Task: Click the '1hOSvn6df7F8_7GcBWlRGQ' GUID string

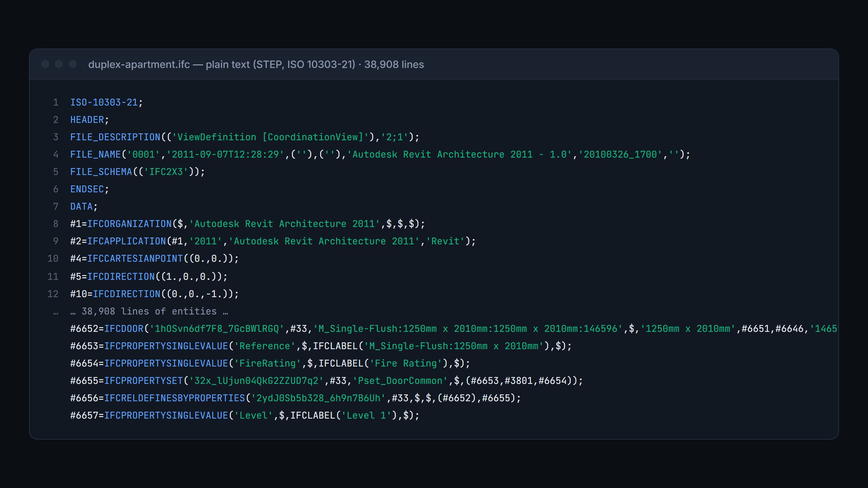Action: tap(217, 329)
